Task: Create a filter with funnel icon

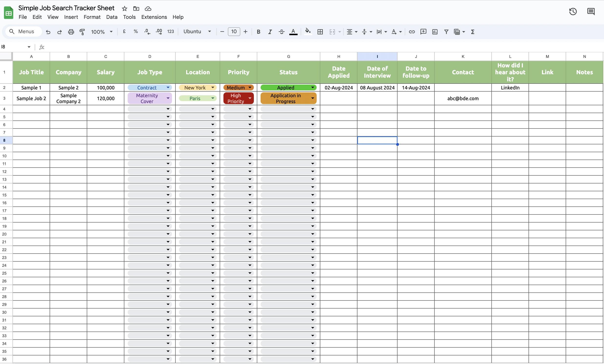Action: pos(446,32)
